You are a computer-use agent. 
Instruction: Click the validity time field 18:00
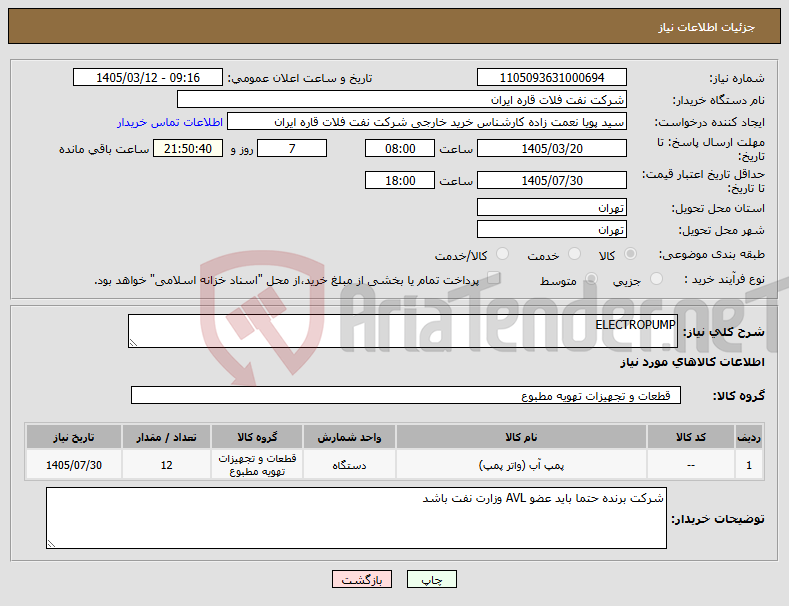tap(400, 180)
